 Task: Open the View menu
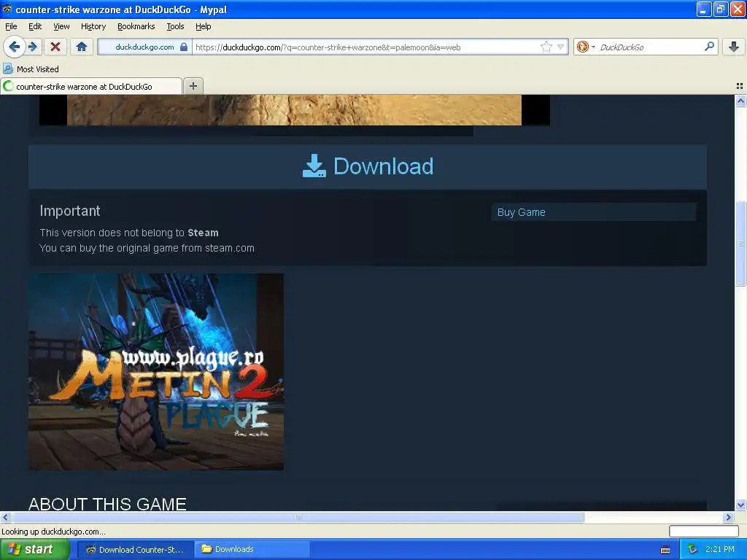(61, 26)
